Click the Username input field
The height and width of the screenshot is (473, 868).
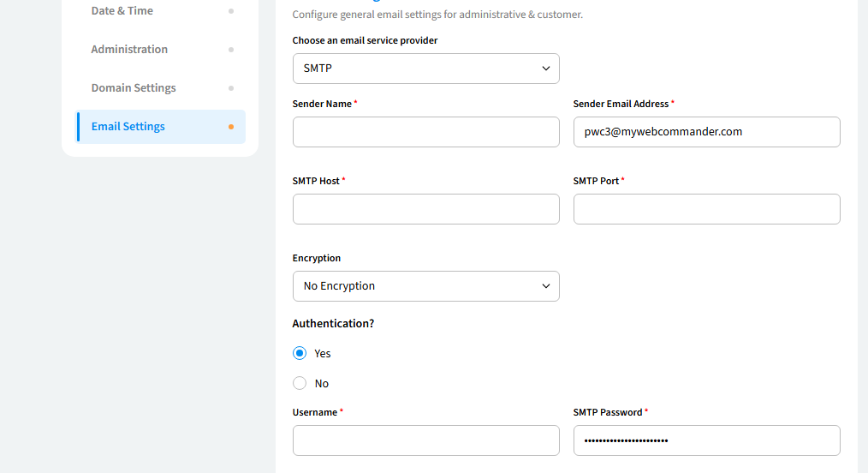click(425, 440)
